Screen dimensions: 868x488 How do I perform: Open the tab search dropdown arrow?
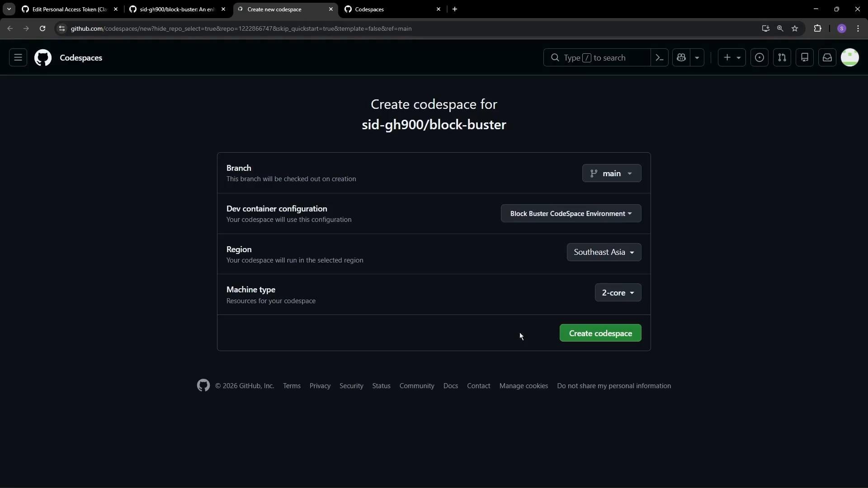(x=9, y=9)
